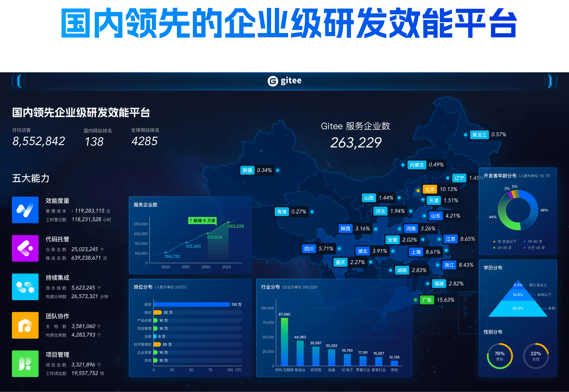569x392 pixels.
Task: Click the 服务企业数 chart title
Action: pos(145,205)
